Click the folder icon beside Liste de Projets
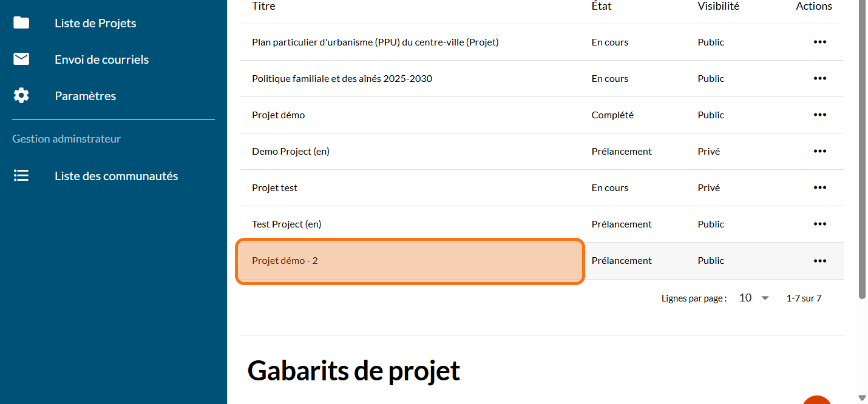868x404 pixels. coord(21,23)
